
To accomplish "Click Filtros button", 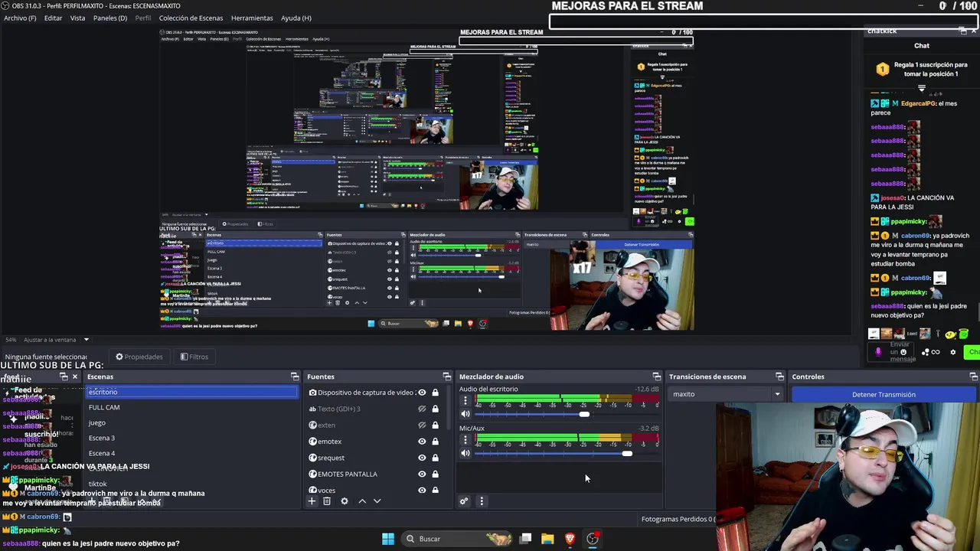I will [194, 357].
